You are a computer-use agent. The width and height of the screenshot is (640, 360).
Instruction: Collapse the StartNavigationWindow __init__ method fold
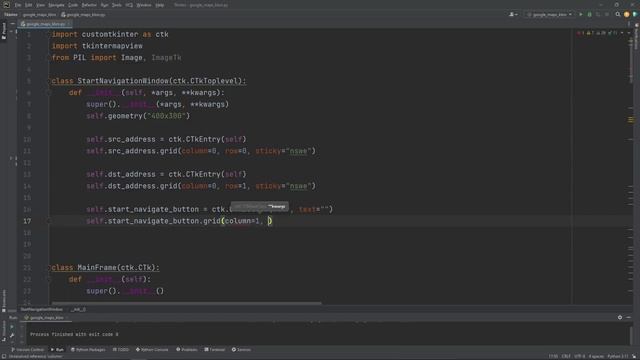(49, 93)
